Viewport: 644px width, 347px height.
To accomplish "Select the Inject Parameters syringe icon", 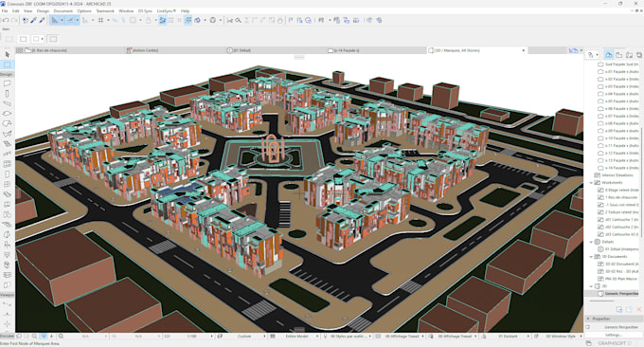I will 42,20.
